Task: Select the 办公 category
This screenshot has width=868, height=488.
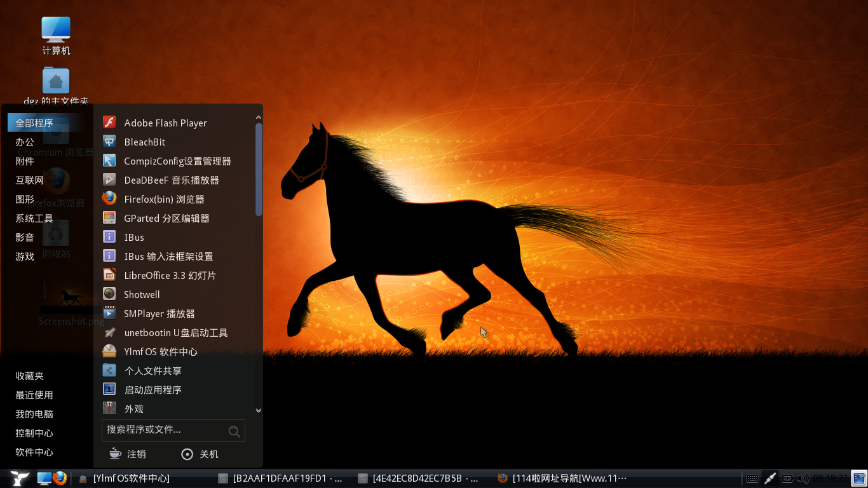Action: (25, 142)
